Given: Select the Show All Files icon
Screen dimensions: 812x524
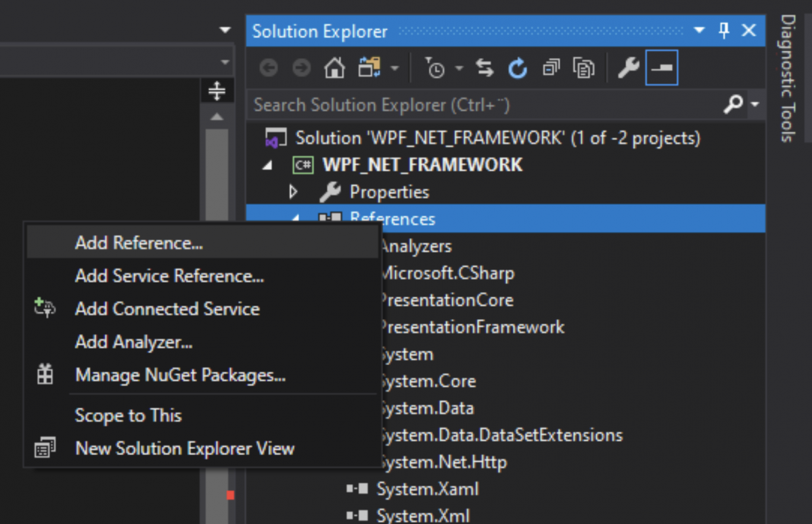Looking at the screenshot, I should [583, 68].
